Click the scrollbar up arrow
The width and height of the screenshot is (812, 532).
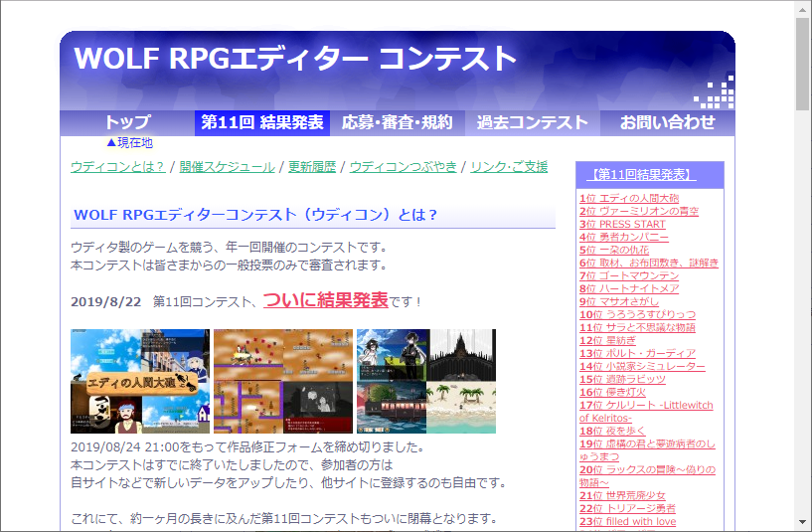pyautogui.click(x=803, y=9)
